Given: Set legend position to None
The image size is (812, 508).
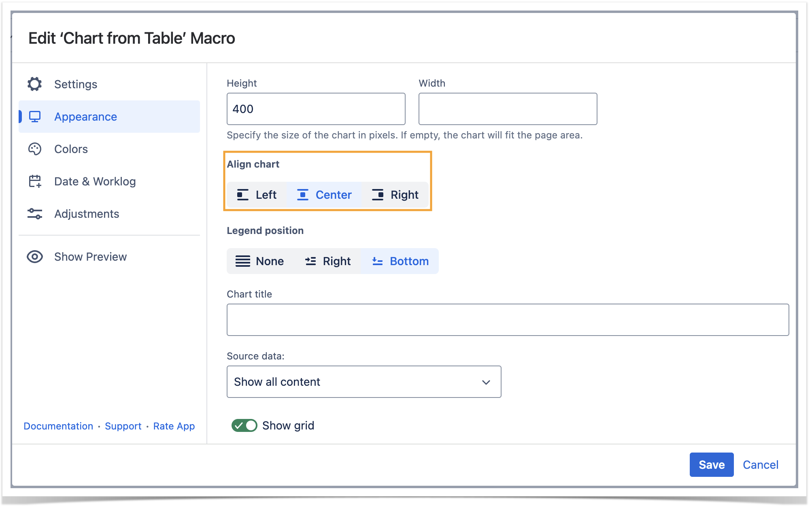Looking at the screenshot, I should [260, 261].
